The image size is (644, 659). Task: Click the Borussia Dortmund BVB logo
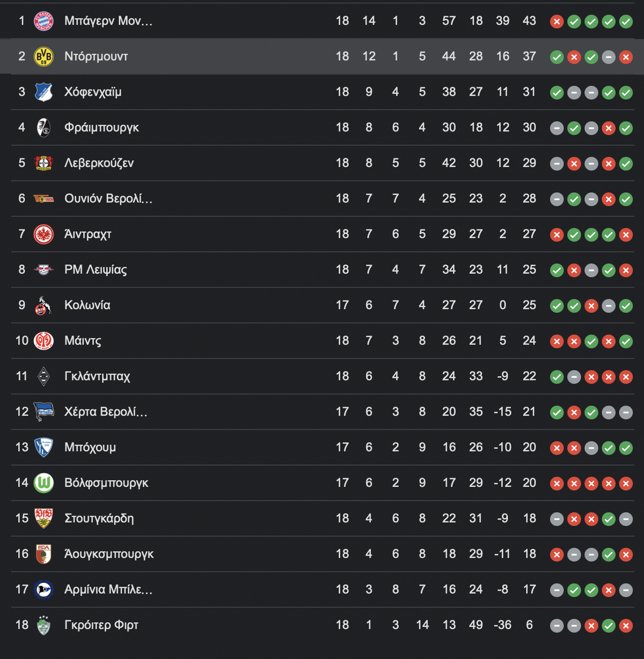point(43,56)
